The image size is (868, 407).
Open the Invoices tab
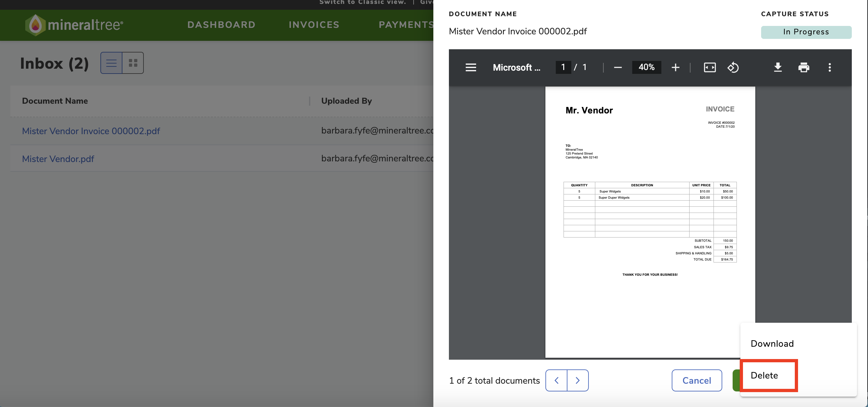[x=314, y=25]
